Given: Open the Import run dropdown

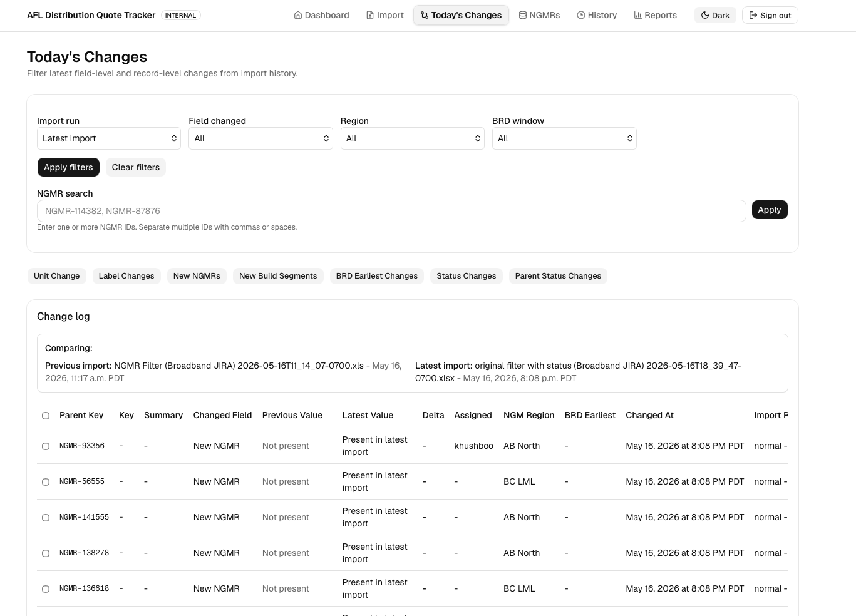Looking at the screenshot, I should click(x=109, y=138).
